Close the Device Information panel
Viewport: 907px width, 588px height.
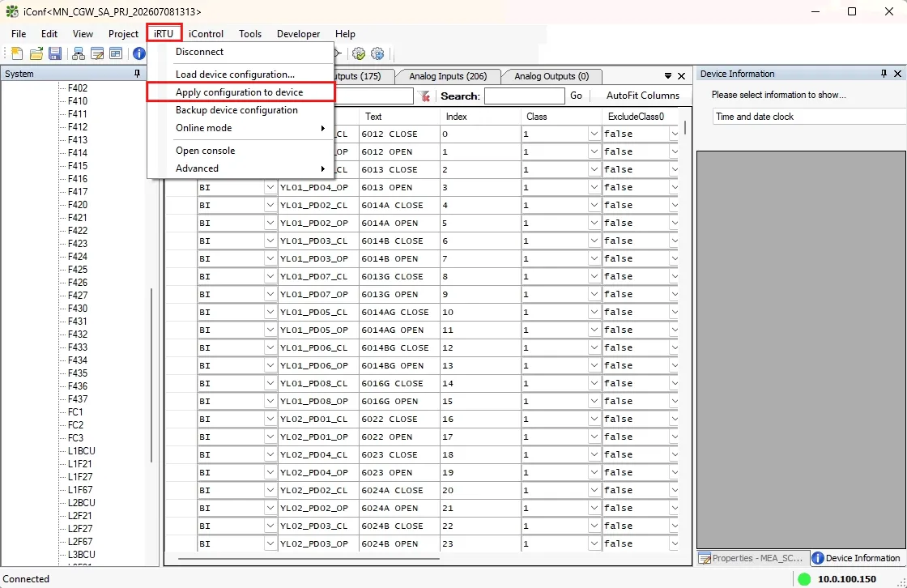pos(897,74)
